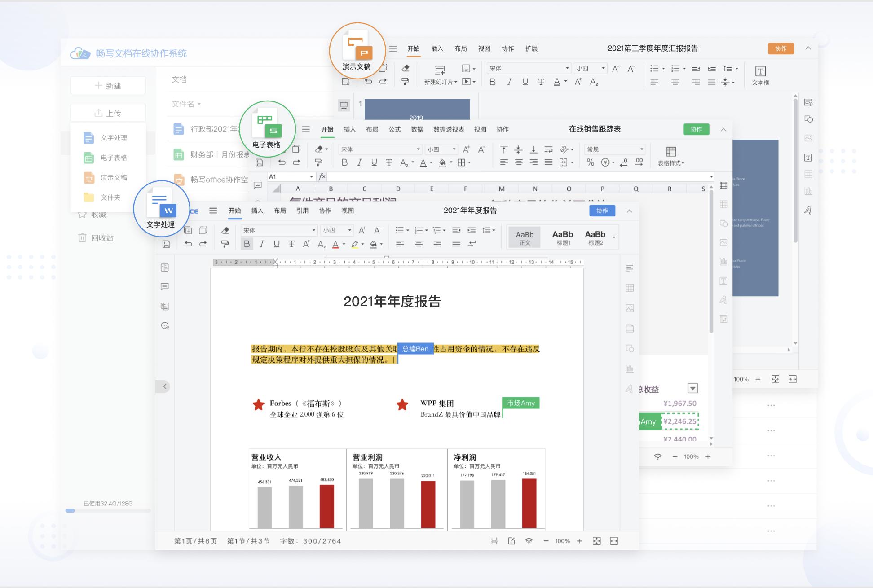Click the 上传 upload button in the left panel
Screen dimensions: 873x588
108,113
